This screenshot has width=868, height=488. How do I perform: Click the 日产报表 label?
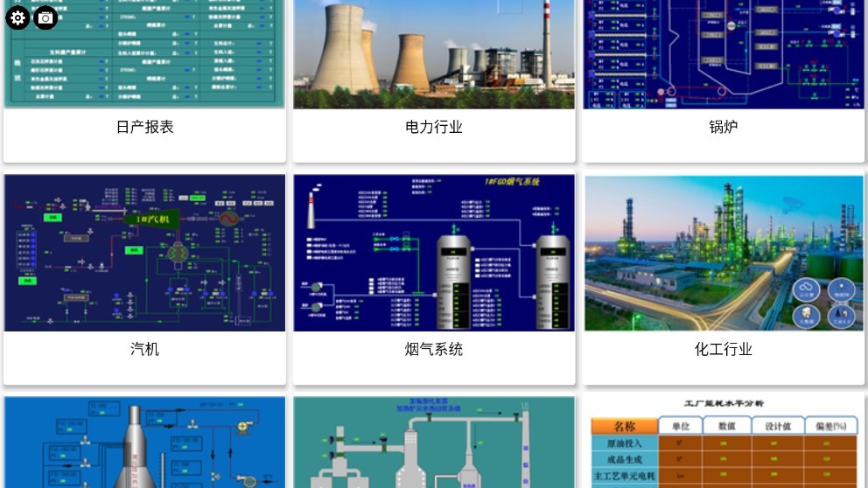144,127
